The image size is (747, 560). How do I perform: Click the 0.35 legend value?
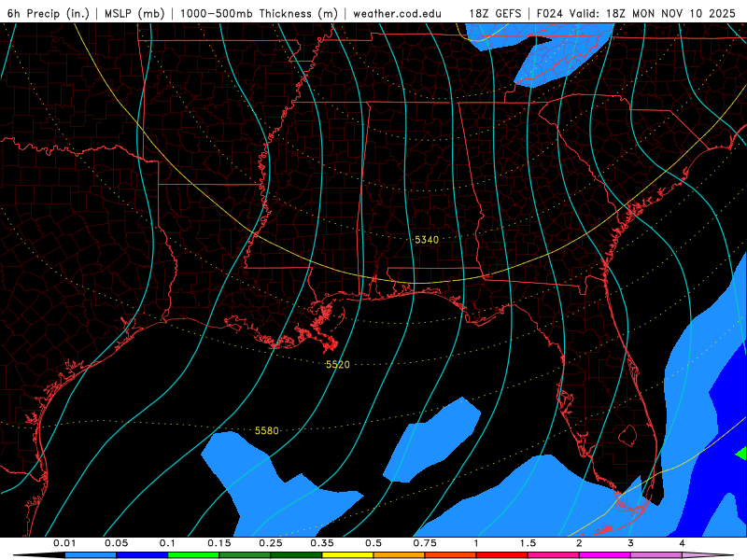pyautogui.click(x=322, y=543)
